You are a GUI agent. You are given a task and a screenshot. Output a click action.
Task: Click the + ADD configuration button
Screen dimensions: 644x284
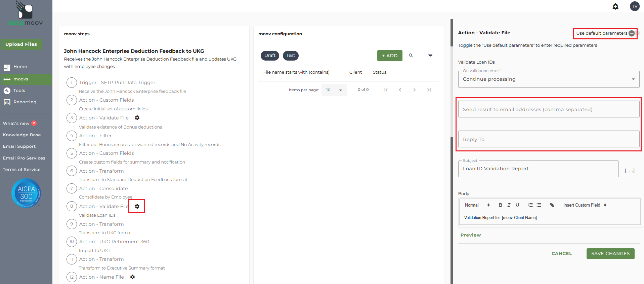coord(390,56)
